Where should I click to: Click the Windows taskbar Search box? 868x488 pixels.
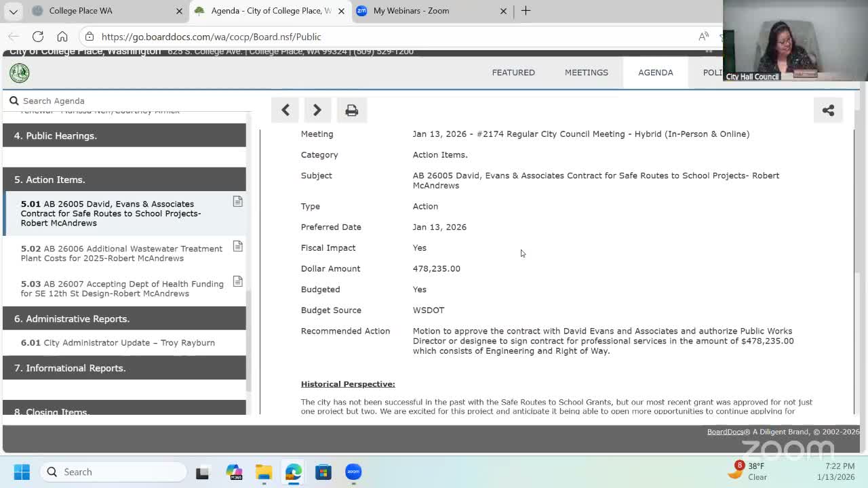[x=113, y=472]
